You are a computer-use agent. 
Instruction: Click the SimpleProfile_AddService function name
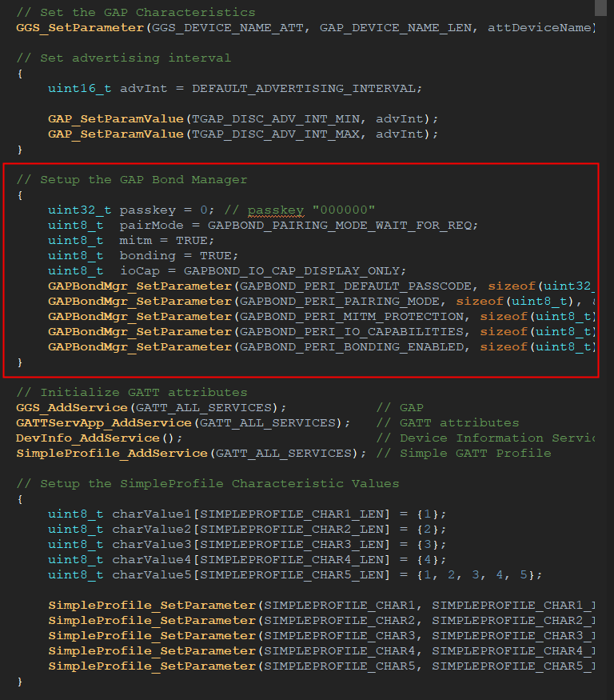click(x=112, y=454)
